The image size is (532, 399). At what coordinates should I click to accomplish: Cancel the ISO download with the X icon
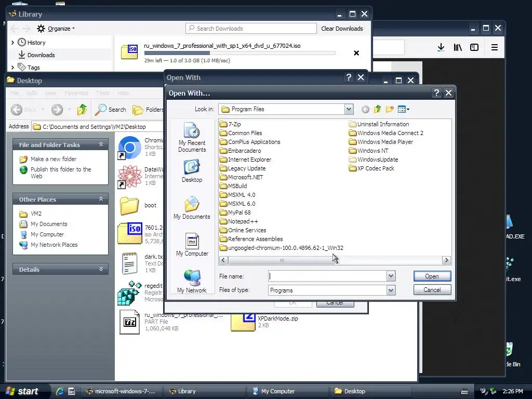[356, 53]
